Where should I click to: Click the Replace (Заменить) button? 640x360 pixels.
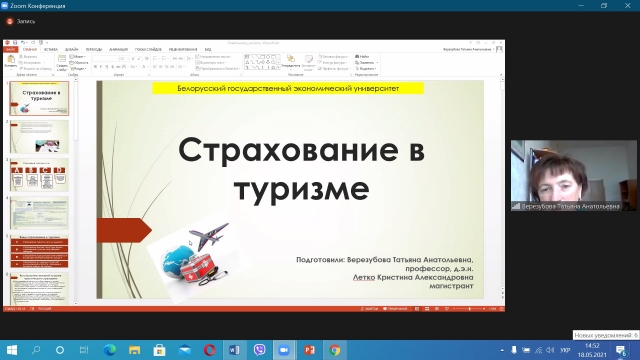366,62
